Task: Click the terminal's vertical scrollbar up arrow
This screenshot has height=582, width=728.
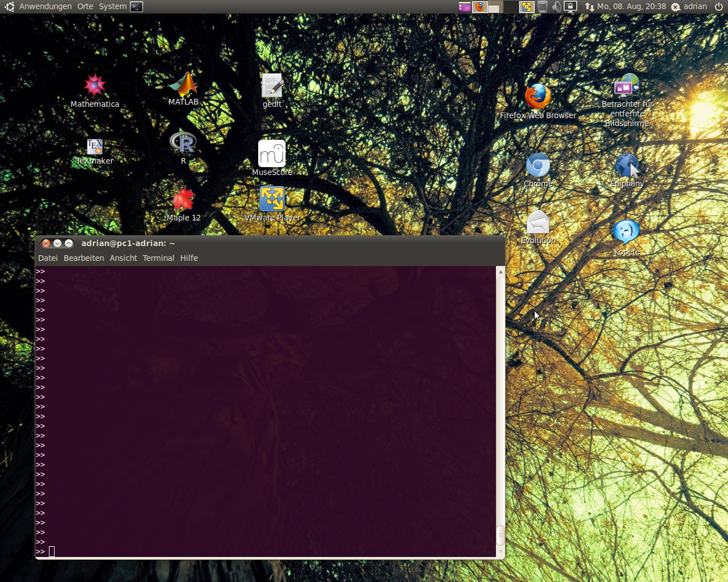Action: (500, 272)
